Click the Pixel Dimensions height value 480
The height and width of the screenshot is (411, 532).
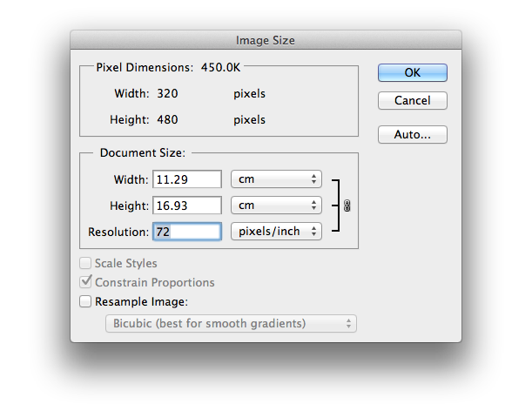point(167,120)
